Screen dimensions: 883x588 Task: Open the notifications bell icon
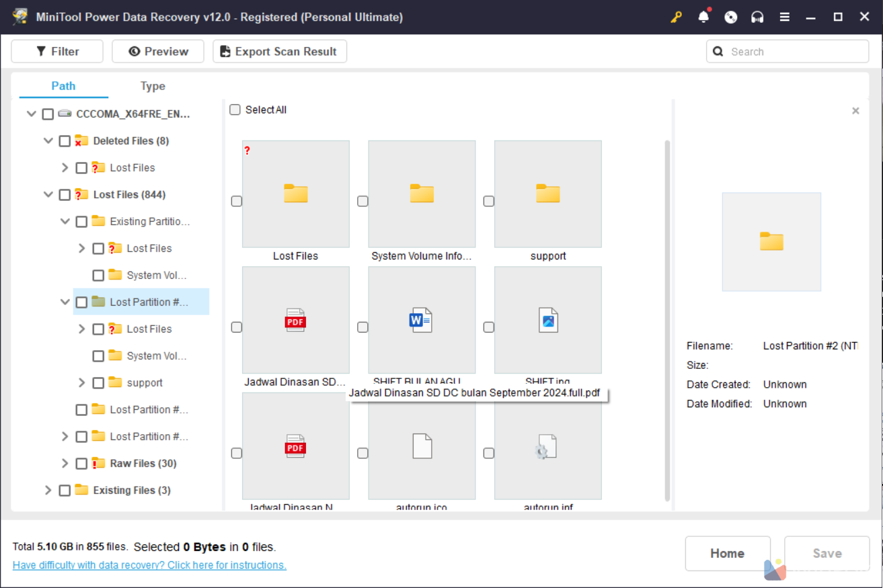pos(703,17)
